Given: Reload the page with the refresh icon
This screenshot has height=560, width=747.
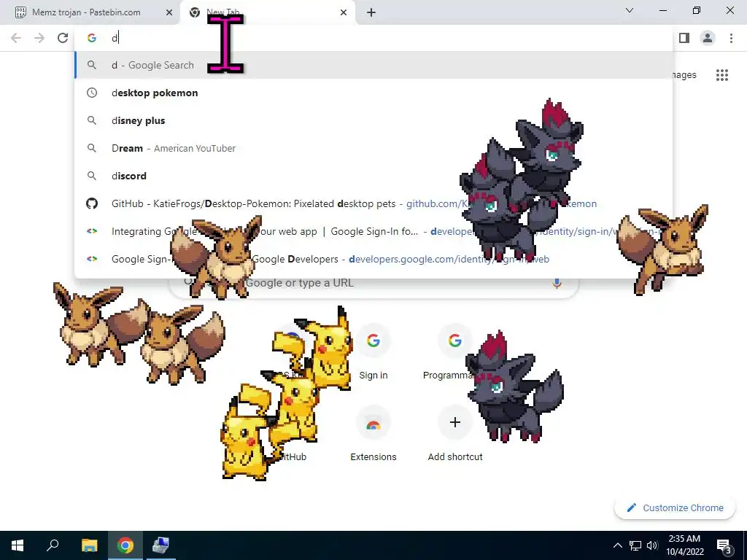Looking at the screenshot, I should 63,38.
